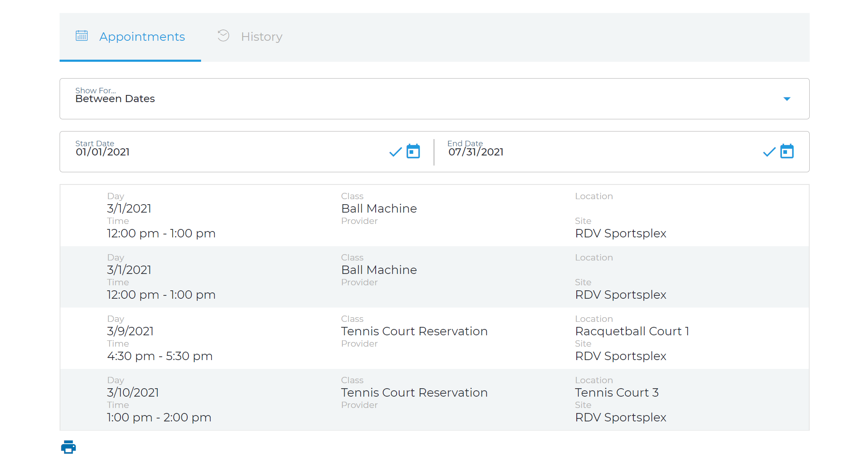Expand the Between Dates dropdown
Image resolution: width=868 pixels, height=471 pixels.
tap(786, 99)
